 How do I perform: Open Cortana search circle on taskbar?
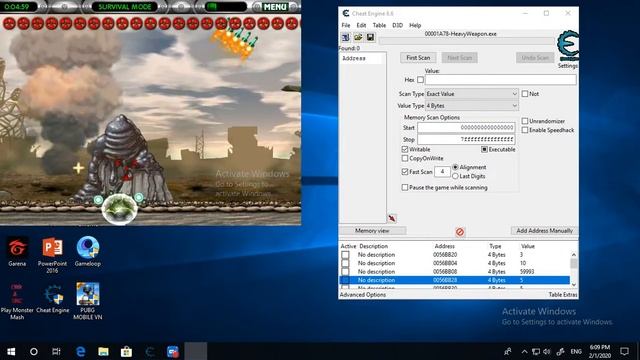coord(34,351)
